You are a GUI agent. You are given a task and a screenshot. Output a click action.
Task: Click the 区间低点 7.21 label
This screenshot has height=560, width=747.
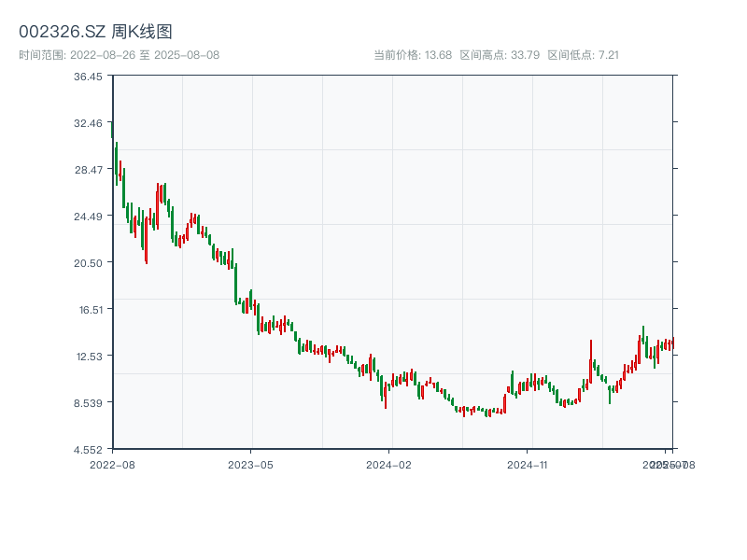[x=583, y=55]
